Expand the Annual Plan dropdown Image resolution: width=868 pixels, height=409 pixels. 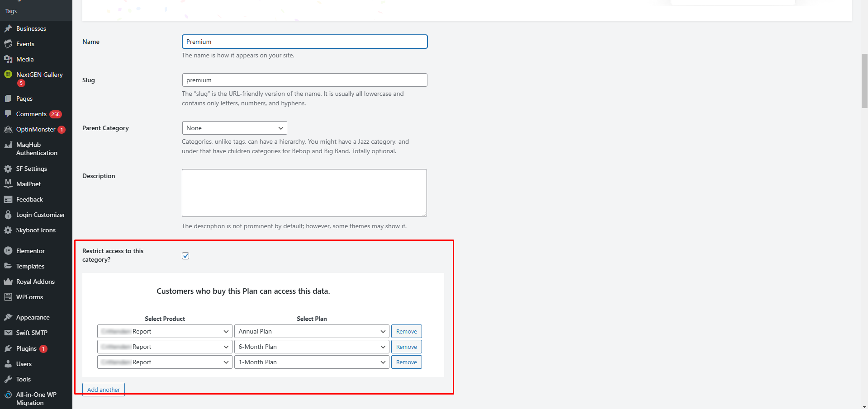(311, 331)
